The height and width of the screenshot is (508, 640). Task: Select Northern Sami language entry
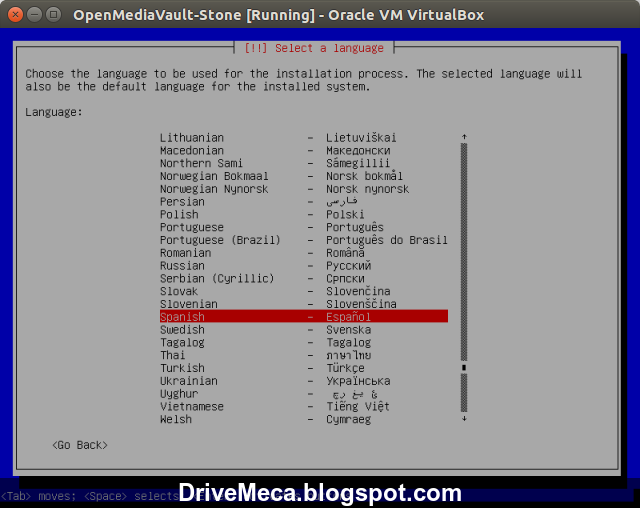tap(304, 163)
